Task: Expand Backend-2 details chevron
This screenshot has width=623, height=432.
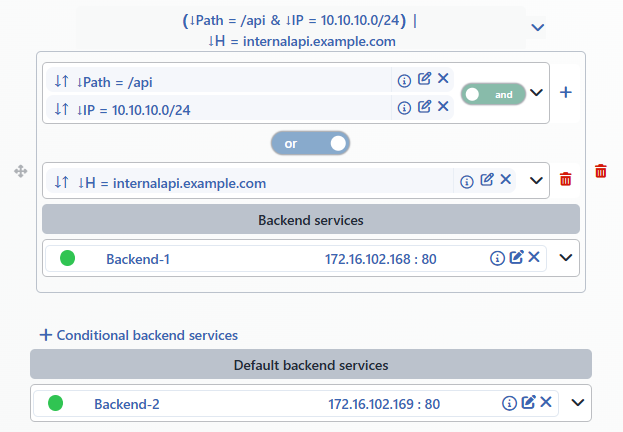Action: pyautogui.click(x=578, y=403)
